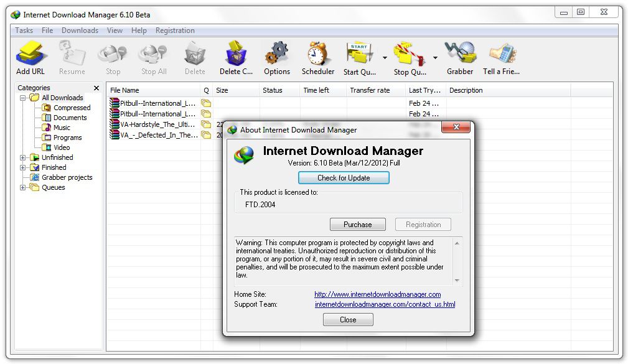
Task: Click the Stop All toolbar icon
Action: click(x=153, y=54)
